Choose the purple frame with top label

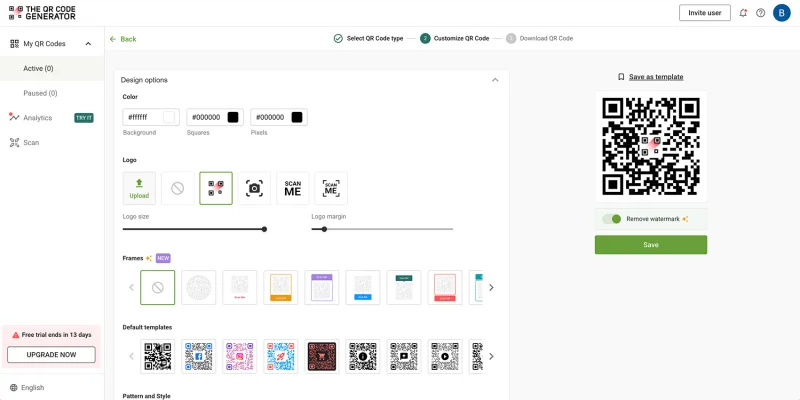[x=322, y=288]
